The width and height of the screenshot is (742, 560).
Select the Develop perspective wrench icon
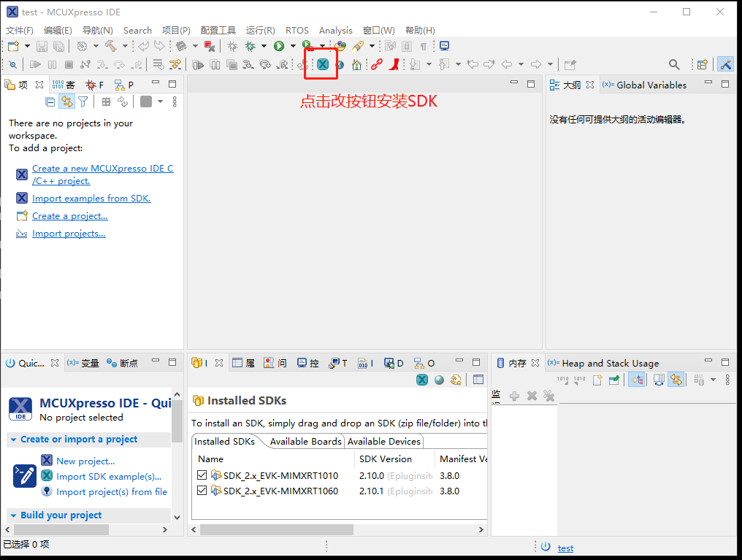(725, 64)
